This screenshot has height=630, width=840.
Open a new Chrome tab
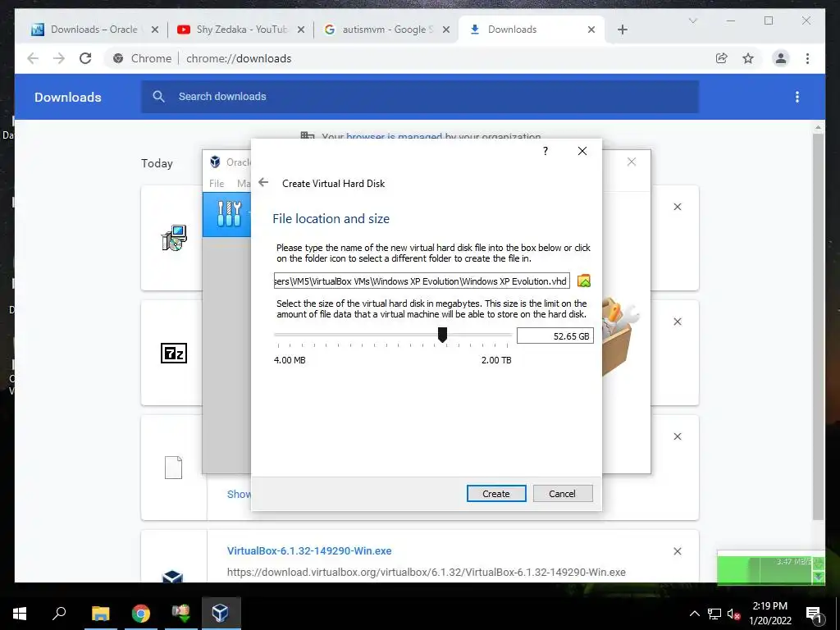(x=623, y=30)
